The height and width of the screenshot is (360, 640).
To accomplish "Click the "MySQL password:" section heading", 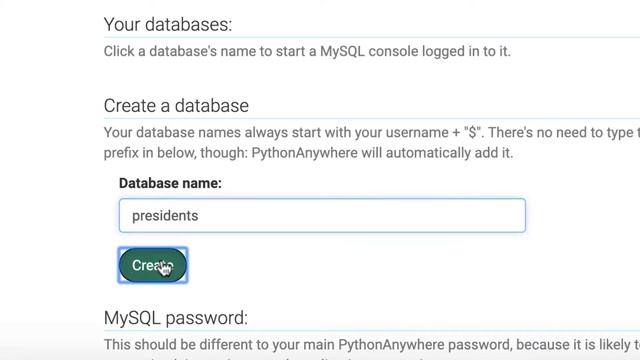I will coord(176,318).
